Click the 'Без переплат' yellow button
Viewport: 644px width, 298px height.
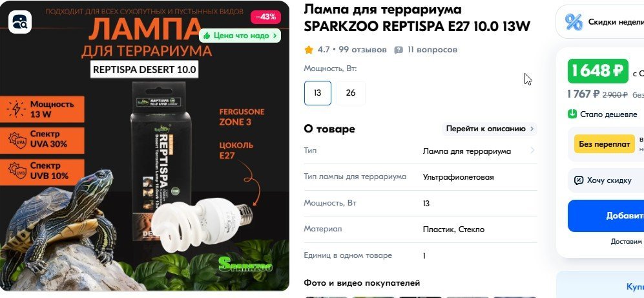click(604, 144)
